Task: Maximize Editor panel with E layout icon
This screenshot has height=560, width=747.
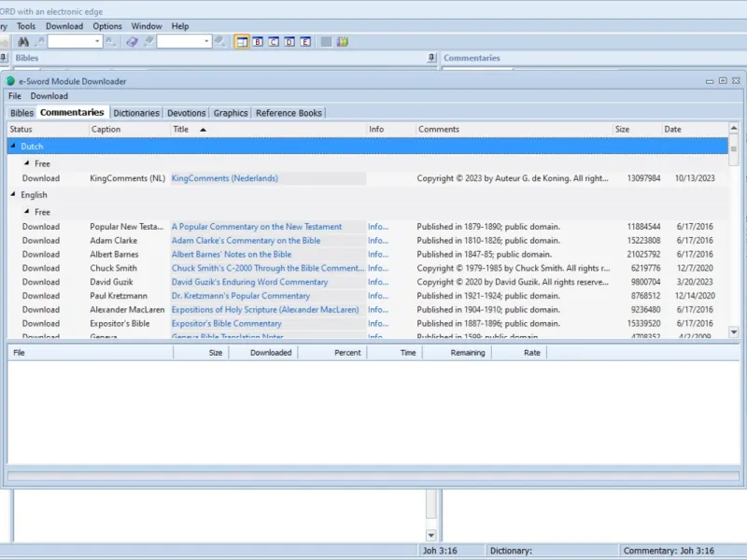Action: [305, 42]
